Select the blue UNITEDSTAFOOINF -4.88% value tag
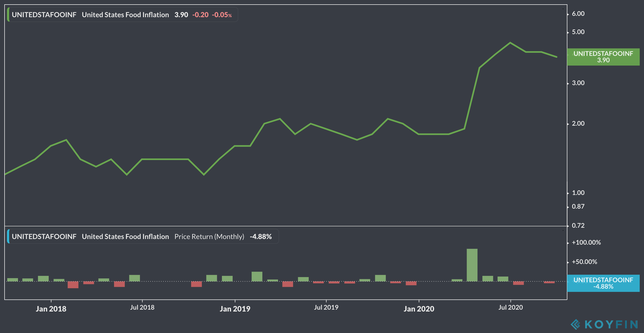Viewport: 644px width, 333px height. (x=603, y=283)
